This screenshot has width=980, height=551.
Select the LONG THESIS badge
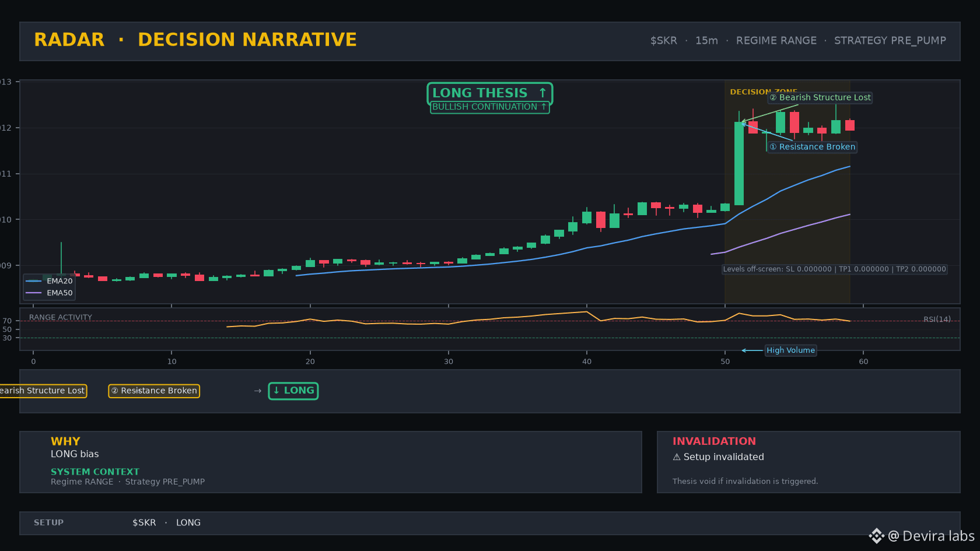point(489,93)
